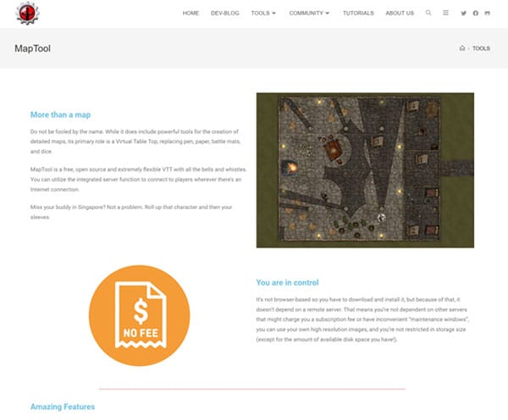Click the 'More than a map' heading
This screenshot has height=420, width=508.
(x=61, y=114)
